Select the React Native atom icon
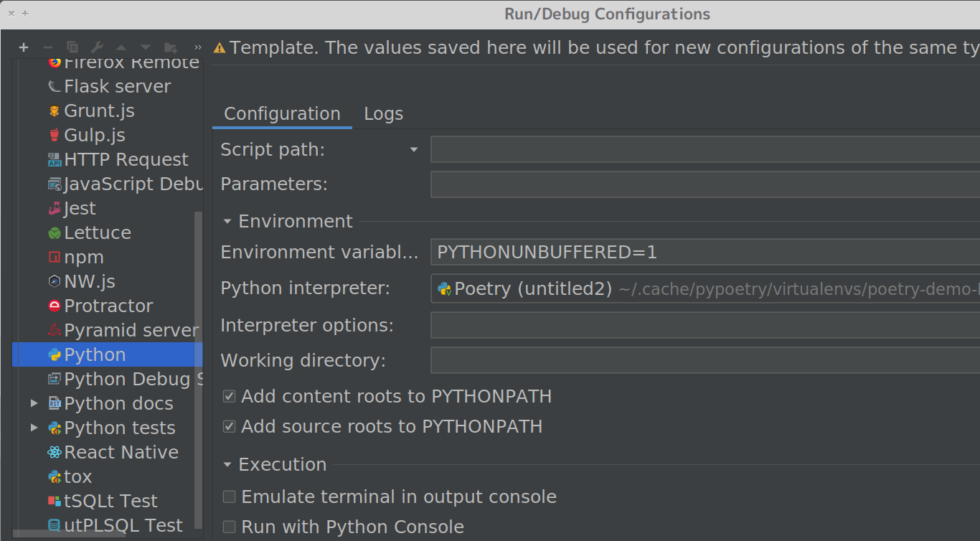Viewport: 980px width, 541px height. tap(55, 452)
